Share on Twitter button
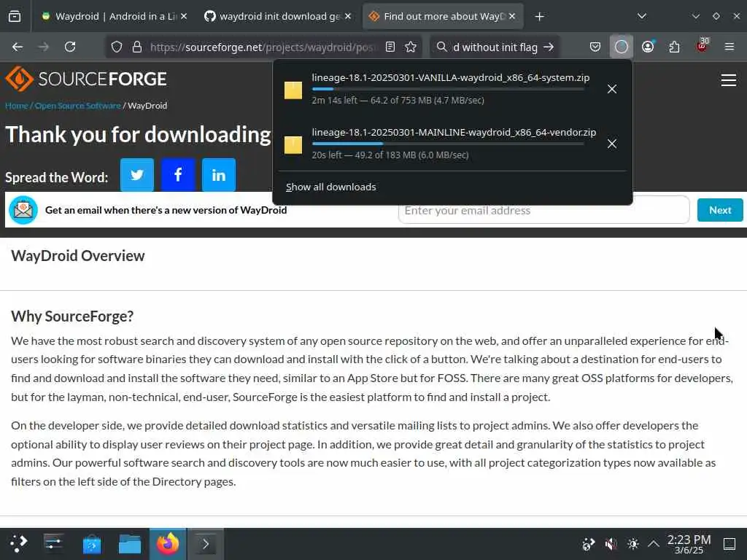The image size is (747, 560). click(137, 175)
